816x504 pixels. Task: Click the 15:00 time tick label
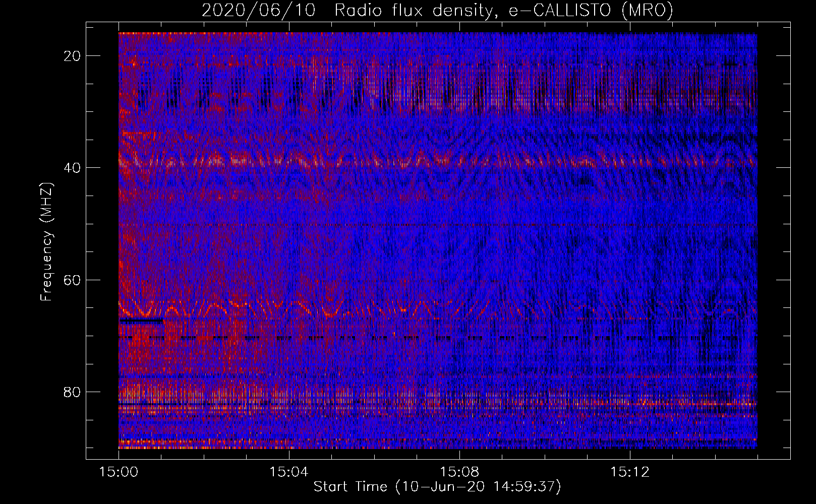[x=119, y=472]
